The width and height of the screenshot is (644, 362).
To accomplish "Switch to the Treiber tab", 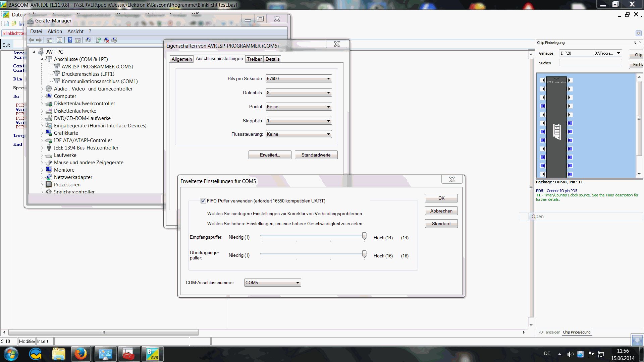I will [254, 59].
